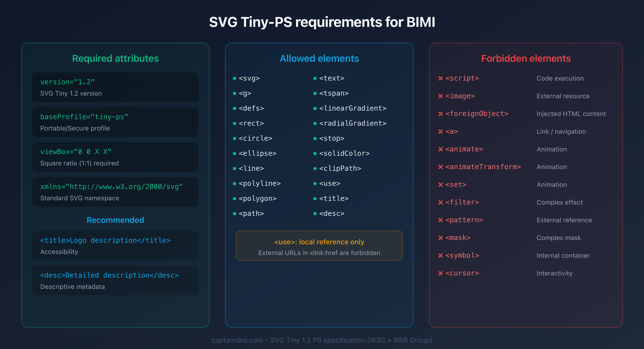
Task: Select the Allowed elements header
Action: point(319,59)
